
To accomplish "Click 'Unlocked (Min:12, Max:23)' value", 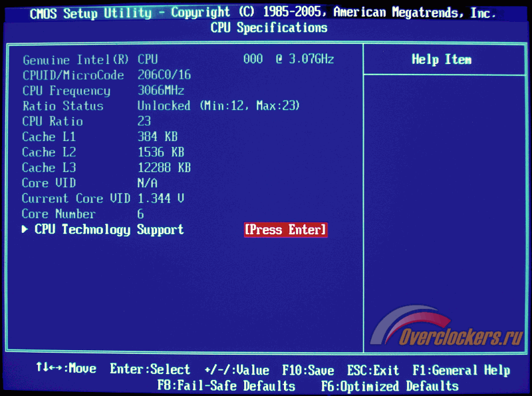I will point(219,106).
